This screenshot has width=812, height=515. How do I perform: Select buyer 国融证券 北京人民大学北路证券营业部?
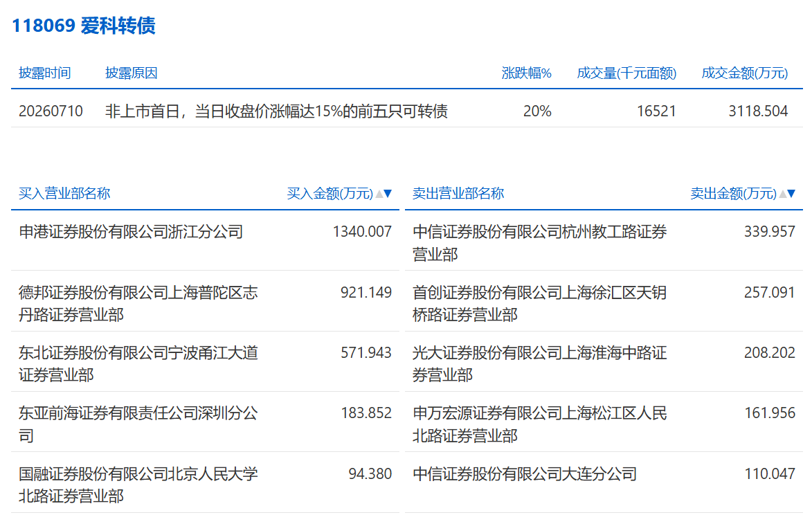[x=138, y=485]
